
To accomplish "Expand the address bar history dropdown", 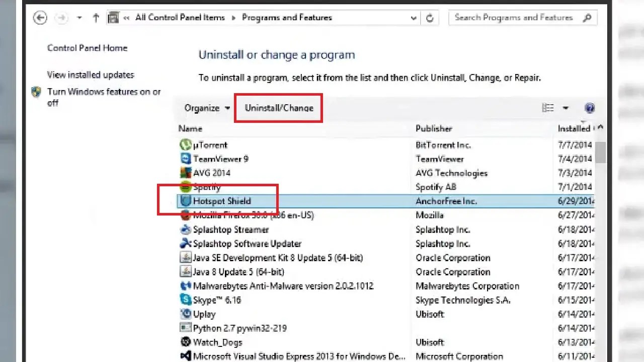I will click(414, 18).
